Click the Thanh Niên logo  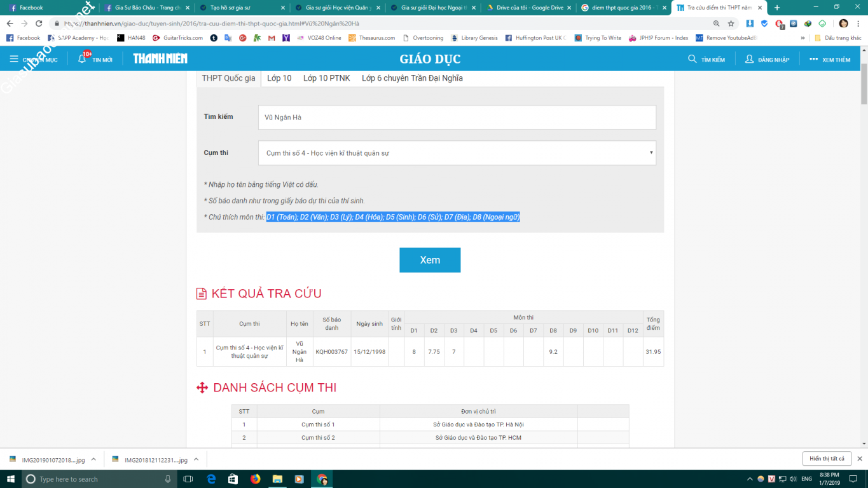tap(160, 58)
